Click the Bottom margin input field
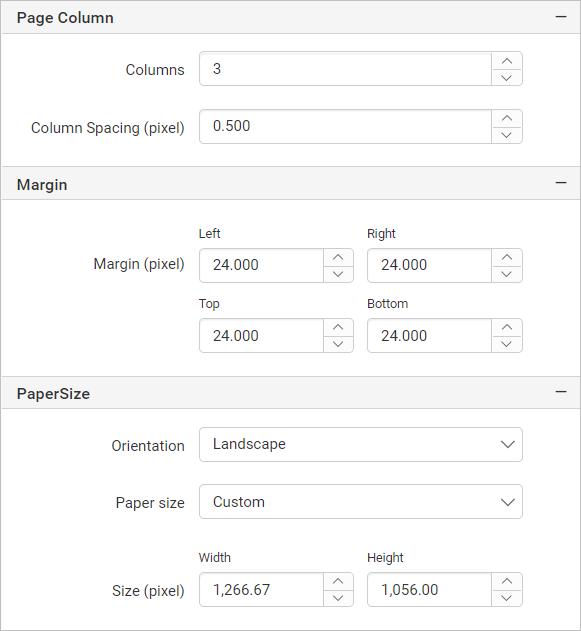Image resolution: width=581 pixels, height=631 pixels. (430, 336)
